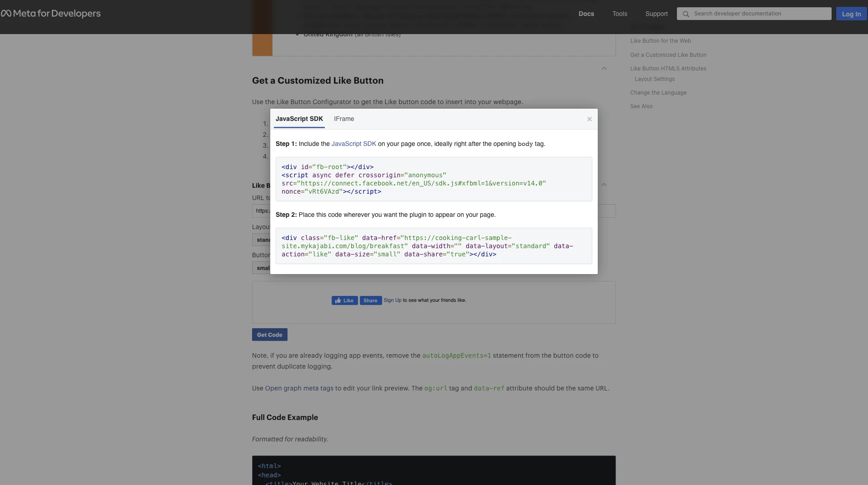Click the Meta for Developers logo
The image size is (868, 485).
51,13
